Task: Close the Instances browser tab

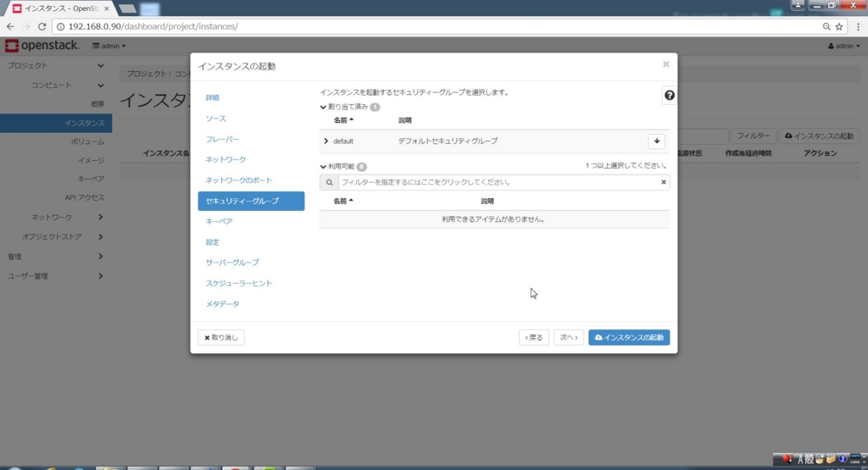Action: tap(106, 8)
